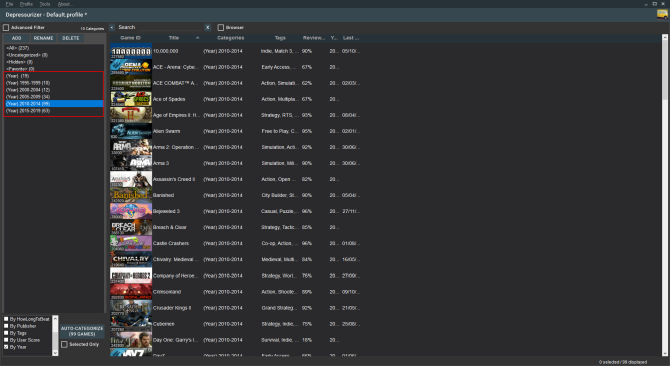
Task: Tick the By Tags autocat checkbox
Action: click(x=6, y=333)
